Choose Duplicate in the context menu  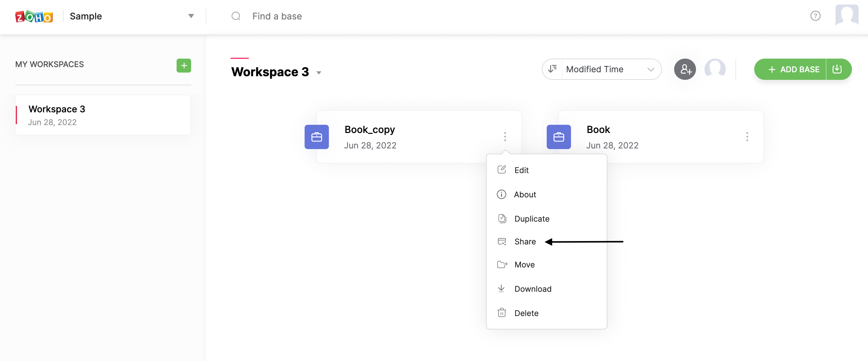click(x=531, y=219)
